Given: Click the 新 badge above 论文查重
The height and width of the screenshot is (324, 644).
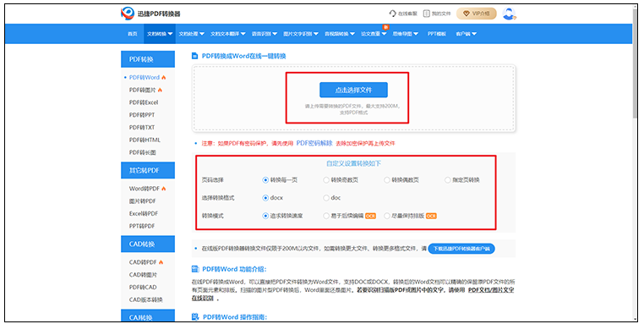Looking at the screenshot, I should coord(385,27).
